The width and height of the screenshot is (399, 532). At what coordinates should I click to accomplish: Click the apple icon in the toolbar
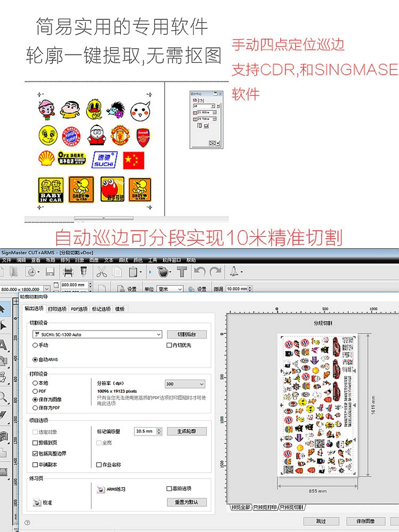(x=163, y=272)
